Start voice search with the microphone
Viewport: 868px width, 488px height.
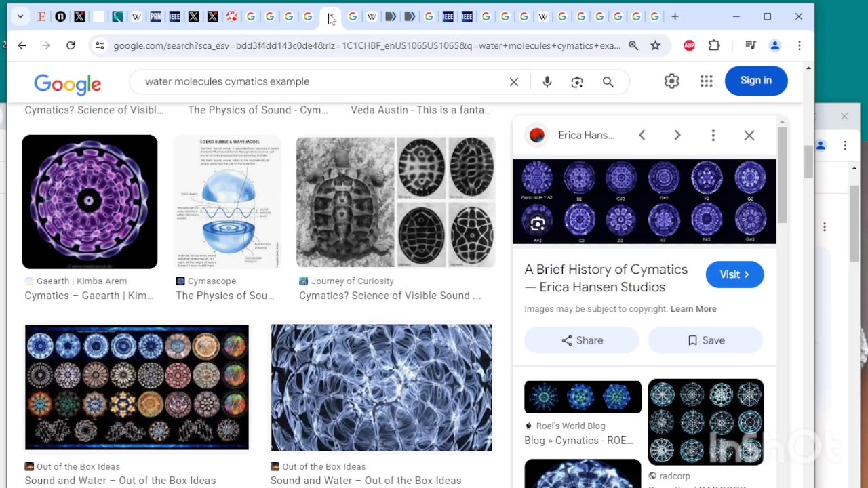547,82
